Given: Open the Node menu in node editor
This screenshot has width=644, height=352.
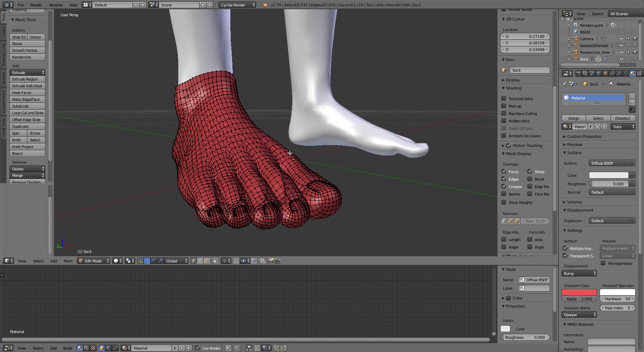Looking at the screenshot, I should 68,348.
